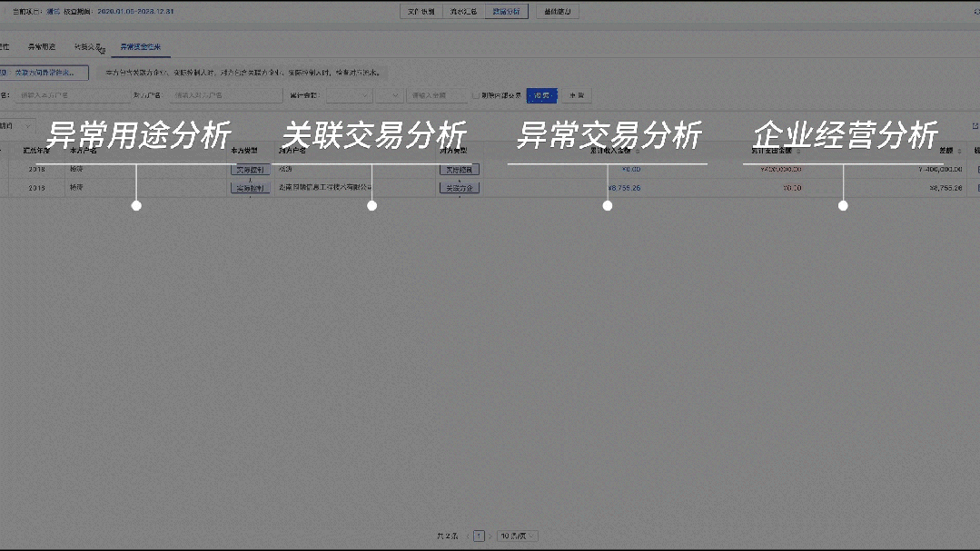Open the sub-tab between 异常用途 and 异常资金往来
Viewport: 980px width, 551px height.
click(87, 47)
